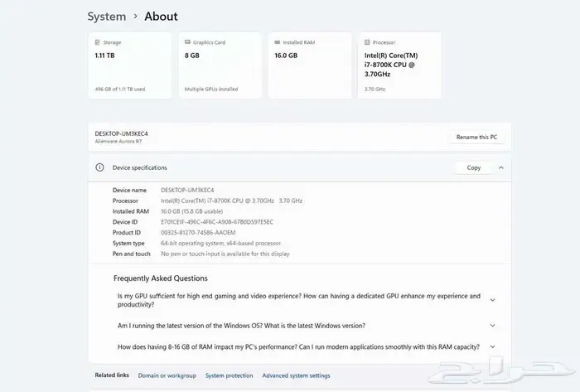Open the i7-8700K processor tile

point(399,66)
